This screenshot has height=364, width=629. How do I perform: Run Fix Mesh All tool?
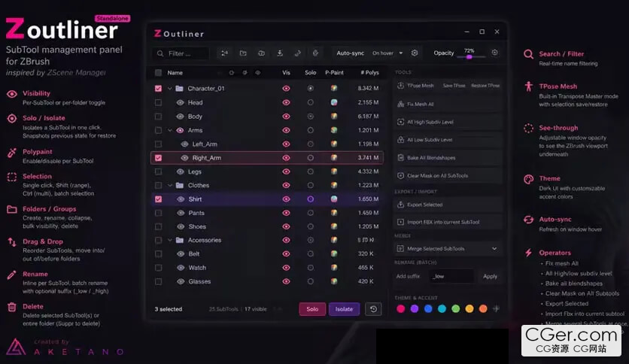coord(448,105)
